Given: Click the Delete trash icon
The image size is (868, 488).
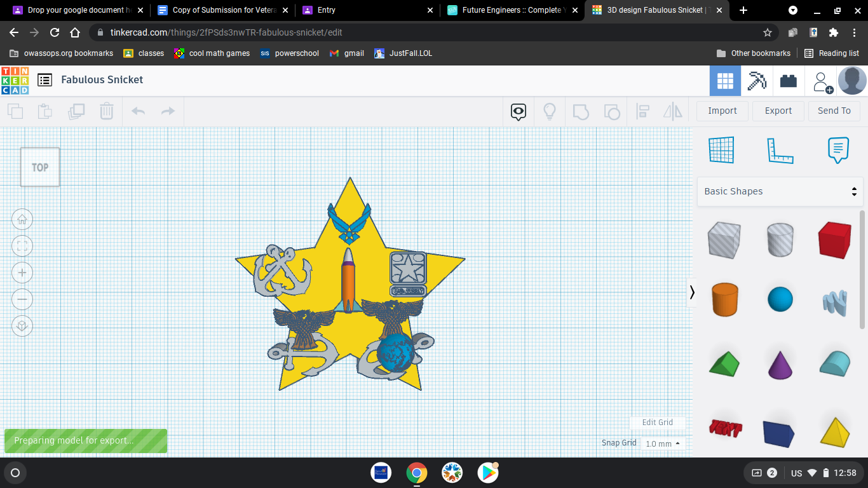Looking at the screenshot, I should click(107, 111).
